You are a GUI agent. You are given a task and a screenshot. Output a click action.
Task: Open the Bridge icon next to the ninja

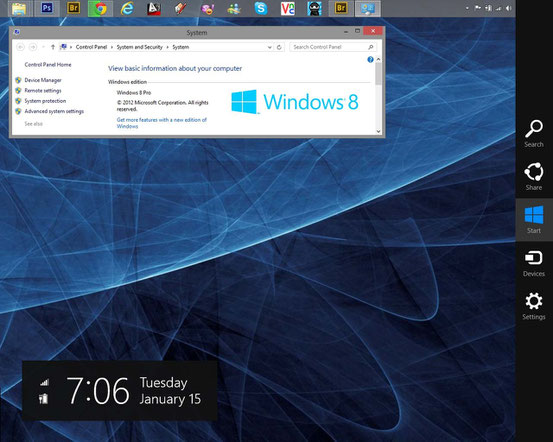(341, 8)
